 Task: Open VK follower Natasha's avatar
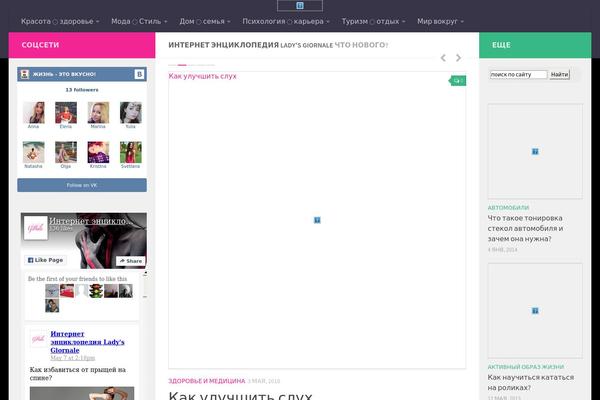click(34, 152)
